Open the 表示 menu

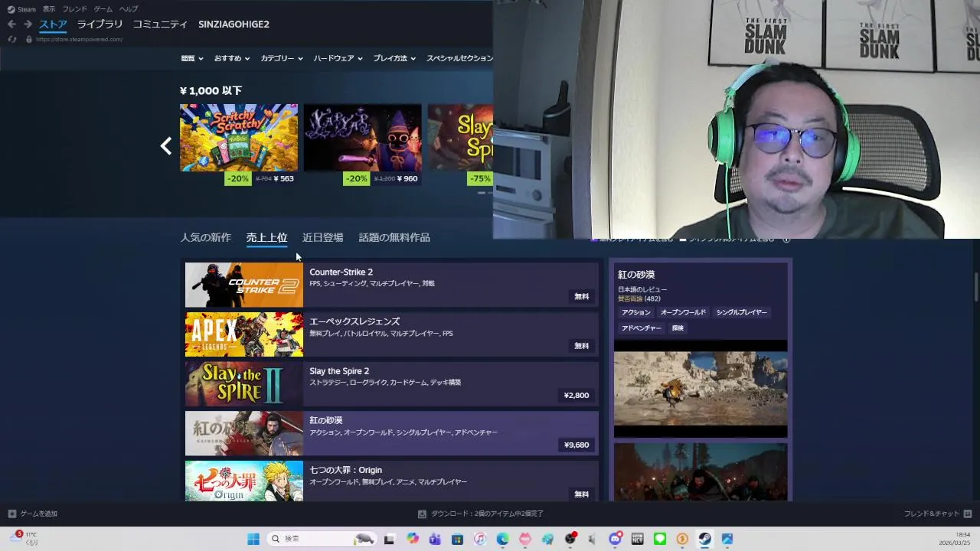tap(49, 9)
